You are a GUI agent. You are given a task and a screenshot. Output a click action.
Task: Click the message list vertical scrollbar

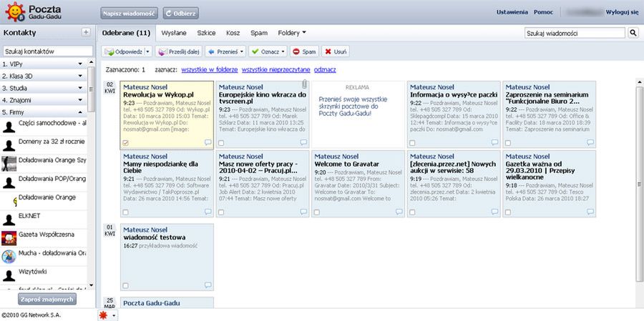[x=640, y=184]
